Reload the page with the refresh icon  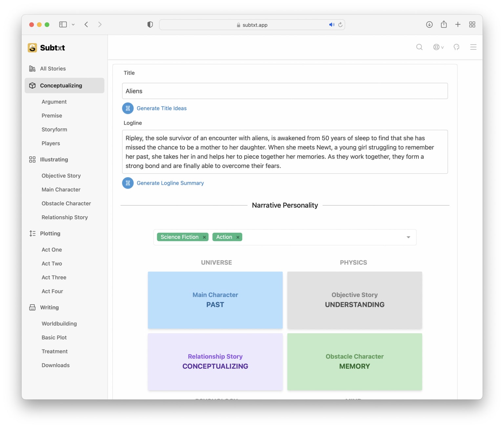point(340,25)
